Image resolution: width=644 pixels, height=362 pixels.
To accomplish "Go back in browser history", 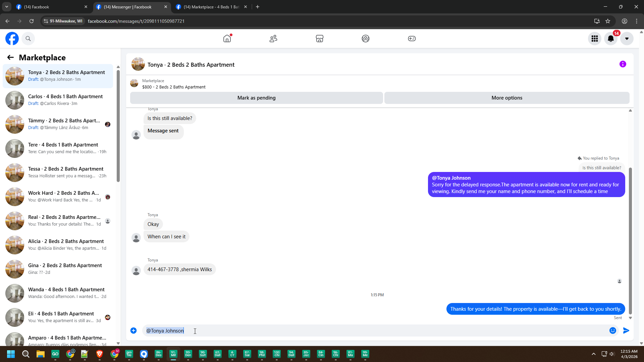I will point(7,21).
